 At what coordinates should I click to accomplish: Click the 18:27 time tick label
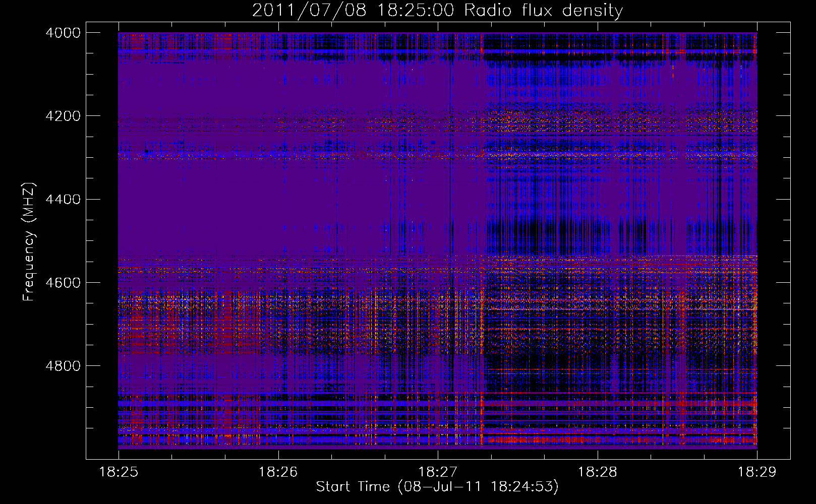pos(438,472)
